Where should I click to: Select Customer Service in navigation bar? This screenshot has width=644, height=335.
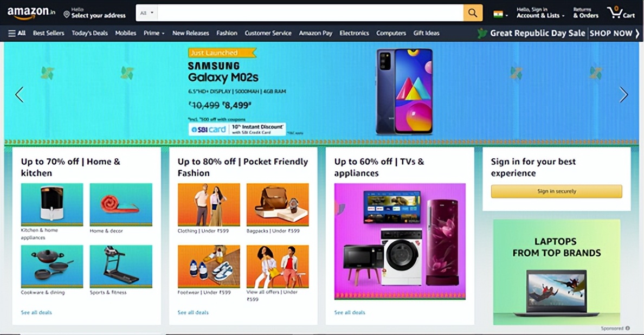268,33
